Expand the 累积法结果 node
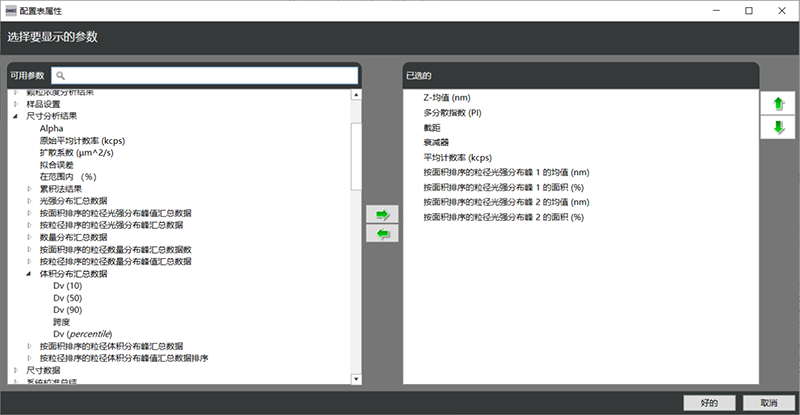 (x=29, y=188)
